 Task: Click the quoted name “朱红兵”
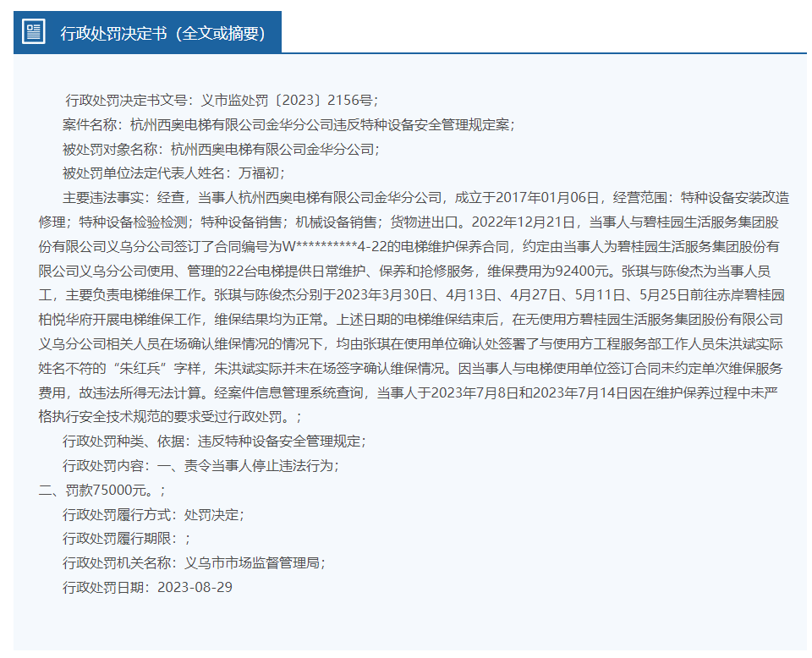(140, 368)
